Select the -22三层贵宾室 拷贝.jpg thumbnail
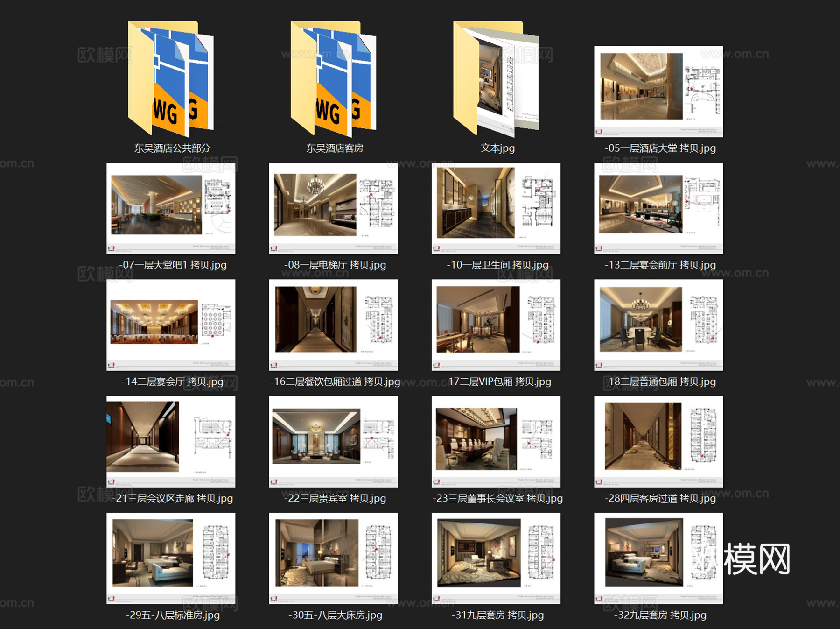 (333, 442)
